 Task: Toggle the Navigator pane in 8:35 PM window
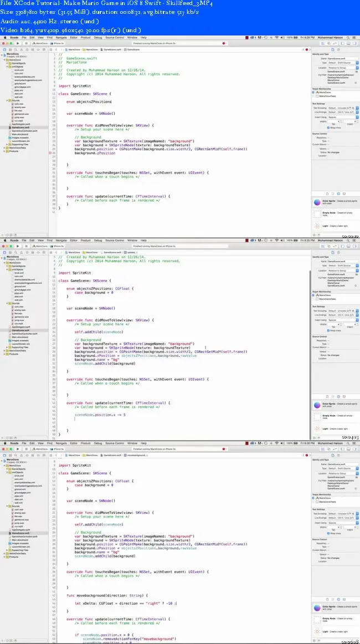point(343,246)
